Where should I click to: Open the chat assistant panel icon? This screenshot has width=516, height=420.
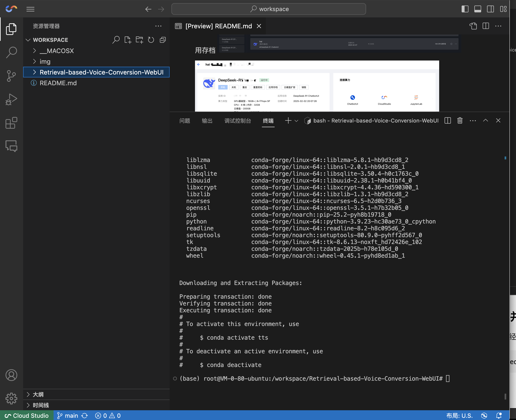[11, 146]
